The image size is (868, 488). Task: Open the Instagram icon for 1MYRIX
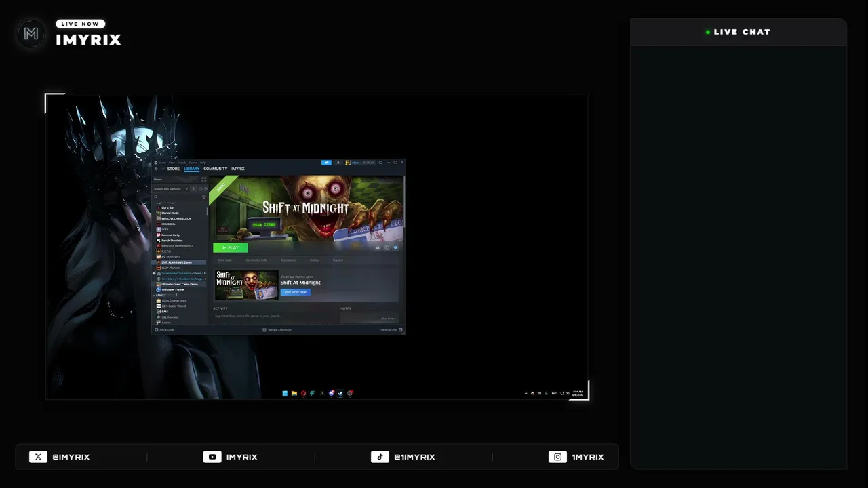[557, 457]
